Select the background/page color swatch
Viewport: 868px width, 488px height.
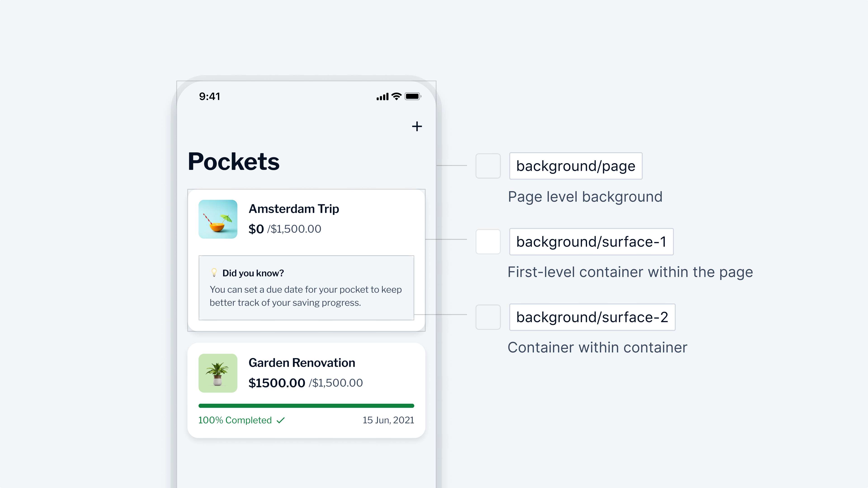click(488, 166)
